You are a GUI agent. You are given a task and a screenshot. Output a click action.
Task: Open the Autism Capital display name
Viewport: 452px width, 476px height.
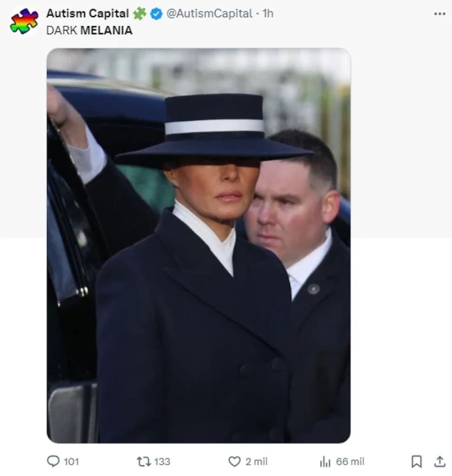87,14
